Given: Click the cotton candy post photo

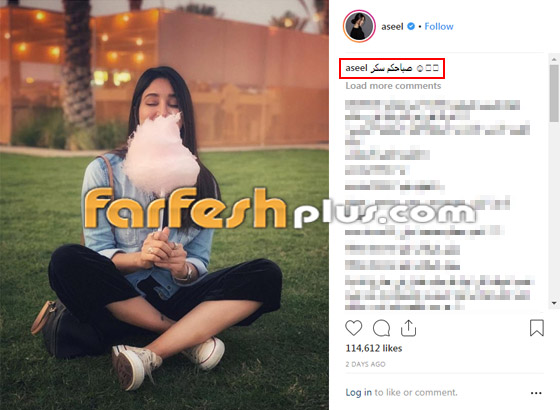Looking at the screenshot, I should (x=164, y=205).
